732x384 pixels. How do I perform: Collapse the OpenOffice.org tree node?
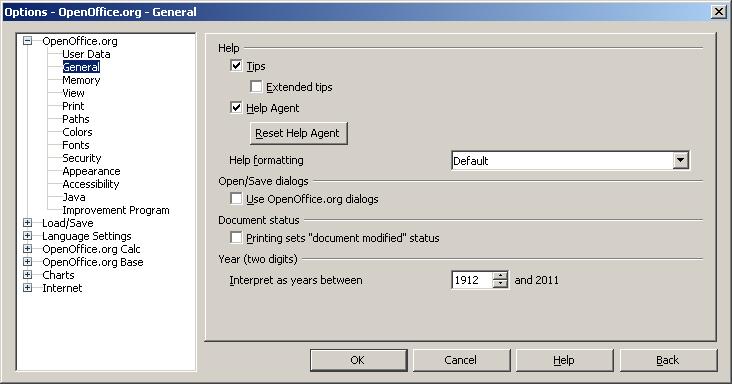coord(28,41)
